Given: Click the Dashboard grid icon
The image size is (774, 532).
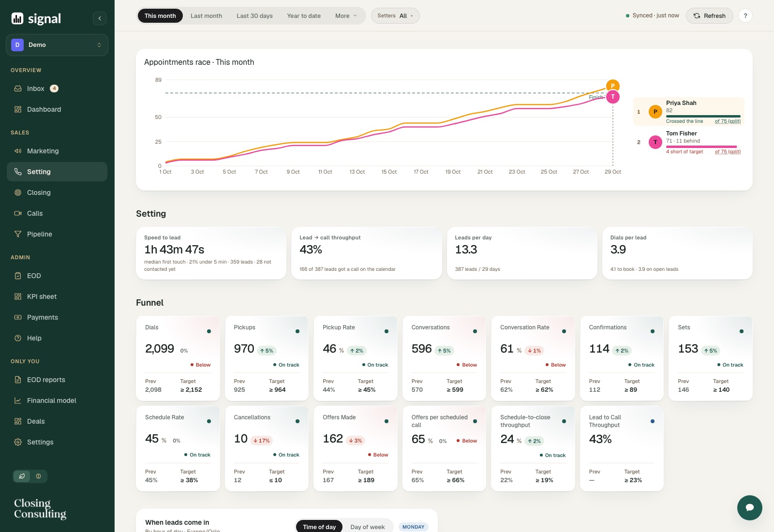Looking at the screenshot, I should (18, 109).
